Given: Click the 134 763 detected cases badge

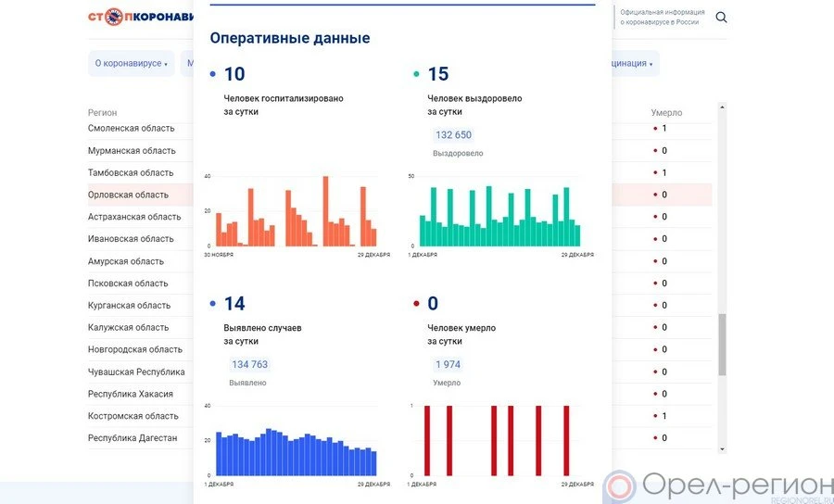Looking at the screenshot, I should pyautogui.click(x=249, y=365).
